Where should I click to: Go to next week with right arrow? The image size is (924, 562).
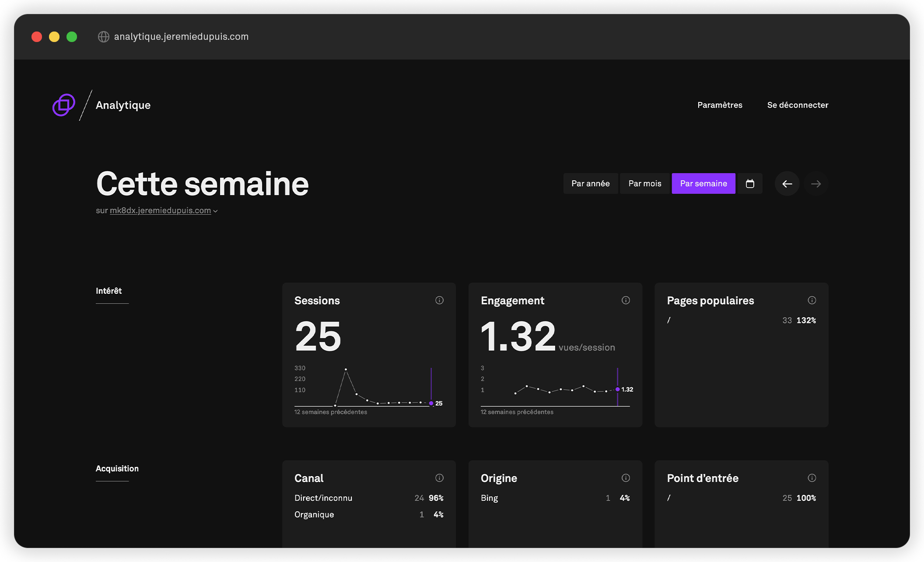(x=816, y=184)
